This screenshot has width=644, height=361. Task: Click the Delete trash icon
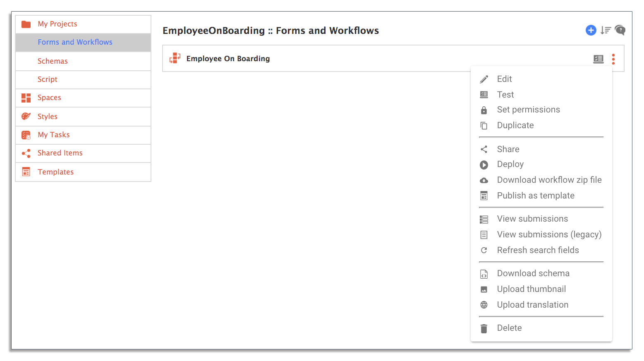click(x=484, y=328)
